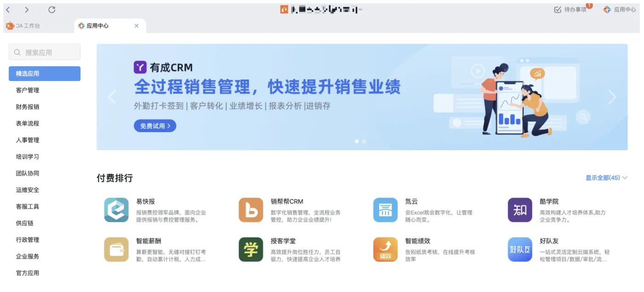Screen dimensions: 644x292
Task: Open the 智能绩效 app icon
Action: [x=385, y=250]
